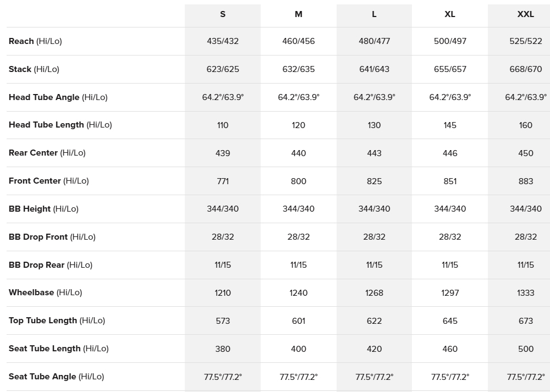Click the M size column header
The height and width of the screenshot is (392, 550).
[x=299, y=14]
